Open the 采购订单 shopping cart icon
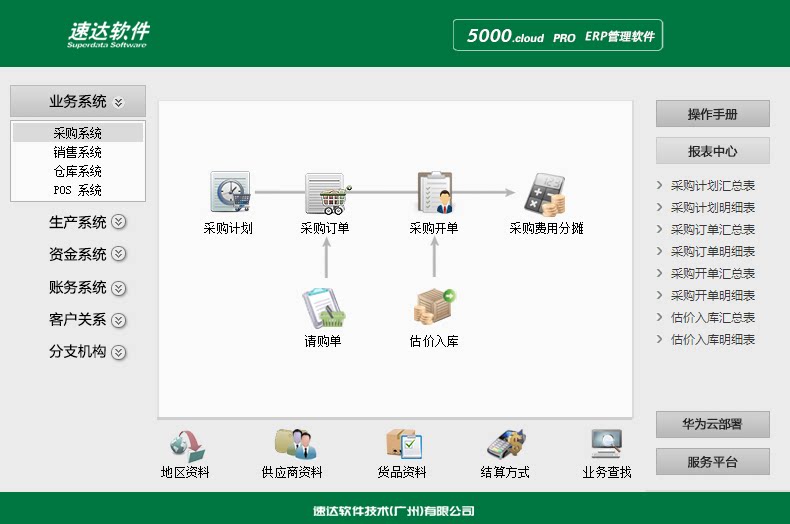The image size is (790, 524). (327, 193)
